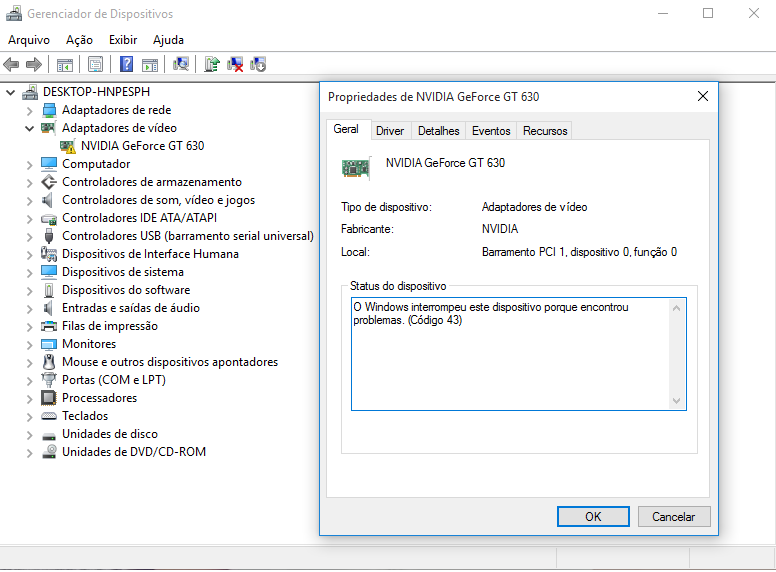The image size is (776, 572).
Task: Expand the Unidades de disco branch
Action: [x=29, y=435]
